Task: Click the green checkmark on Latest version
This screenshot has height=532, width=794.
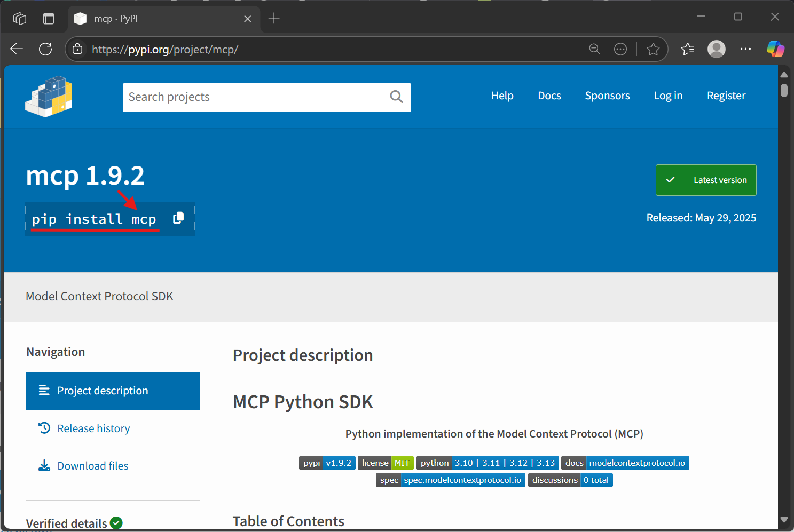Action: [x=670, y=180]
